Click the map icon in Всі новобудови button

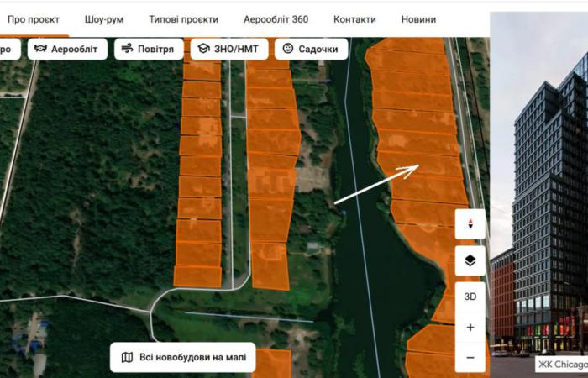point(127,357)
